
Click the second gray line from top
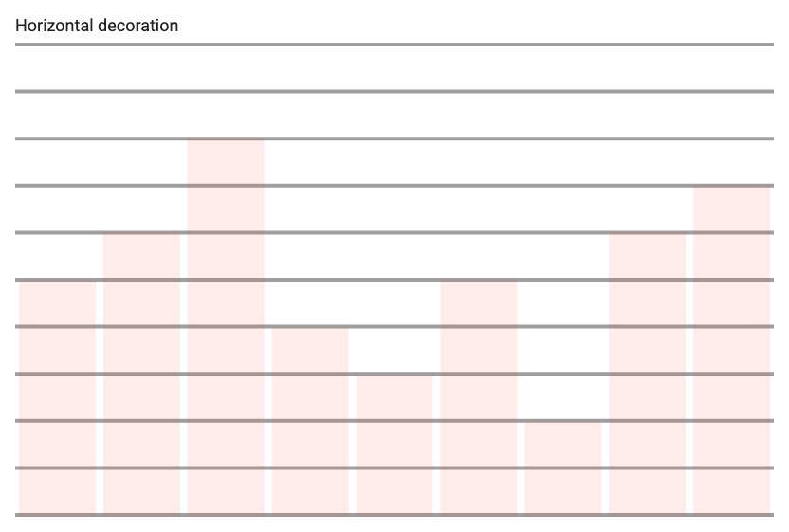[394, 92]
